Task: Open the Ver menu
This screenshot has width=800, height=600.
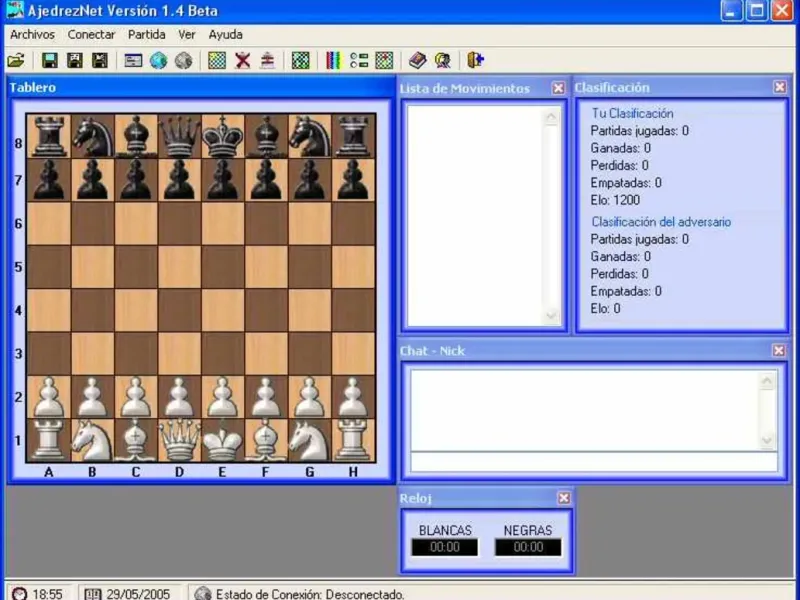Action: pyautogui.click(x=187, y=35)
